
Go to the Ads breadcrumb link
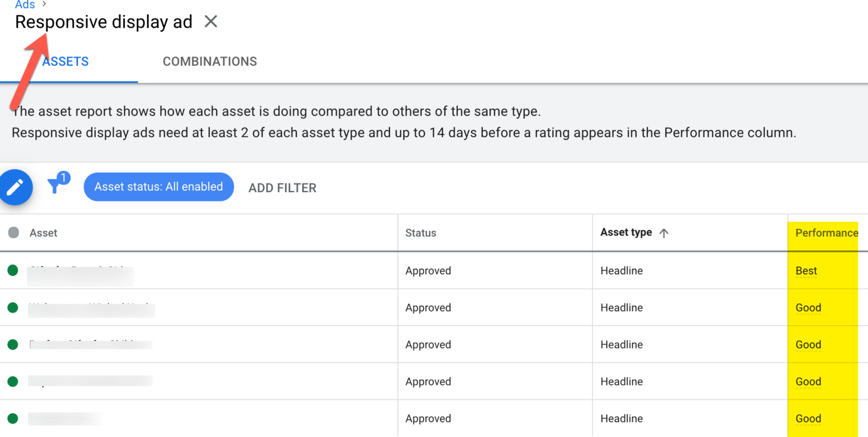pos(25,5)
